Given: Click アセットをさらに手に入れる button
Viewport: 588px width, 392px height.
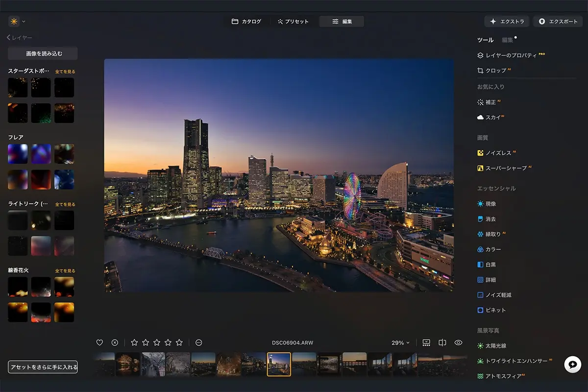Looking at the screenshot, I should coord(43,367).
